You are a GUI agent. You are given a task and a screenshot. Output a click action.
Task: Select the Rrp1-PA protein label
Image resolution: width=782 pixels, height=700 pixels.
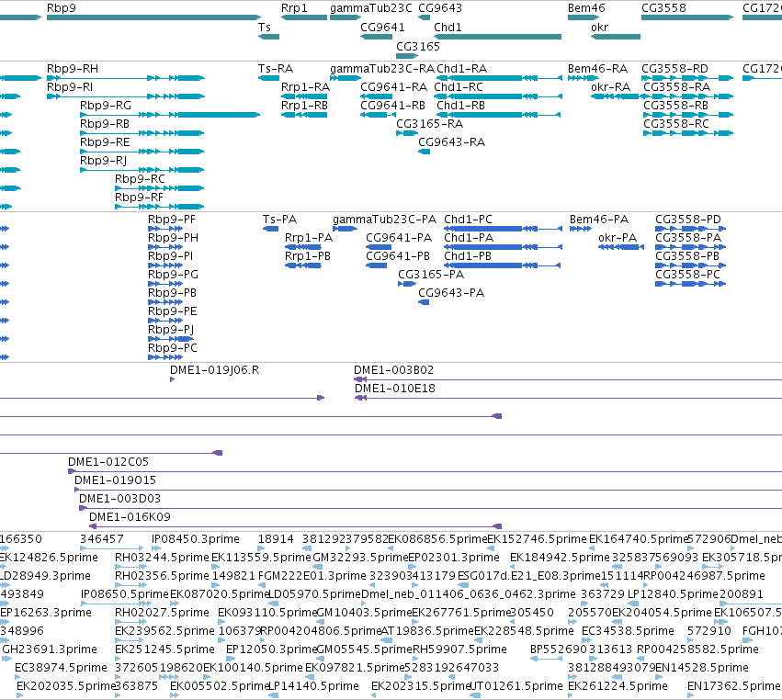(309, 237)
